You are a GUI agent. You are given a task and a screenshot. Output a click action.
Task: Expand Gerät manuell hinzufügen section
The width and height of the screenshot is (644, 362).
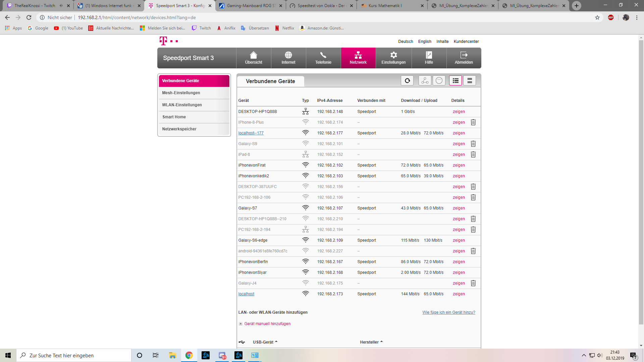tap(267, 324)
